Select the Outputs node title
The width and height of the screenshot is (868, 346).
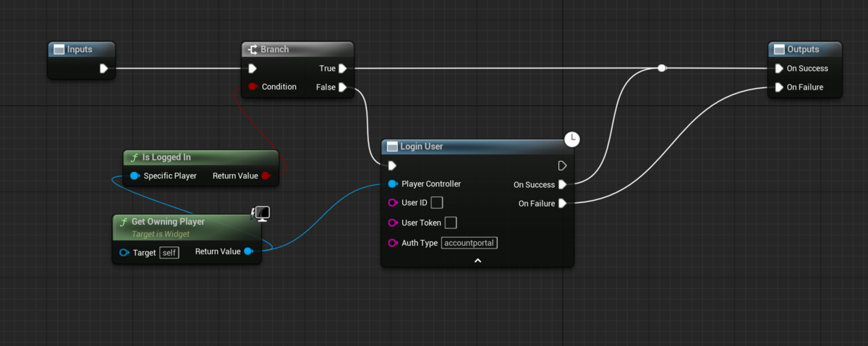803,49
